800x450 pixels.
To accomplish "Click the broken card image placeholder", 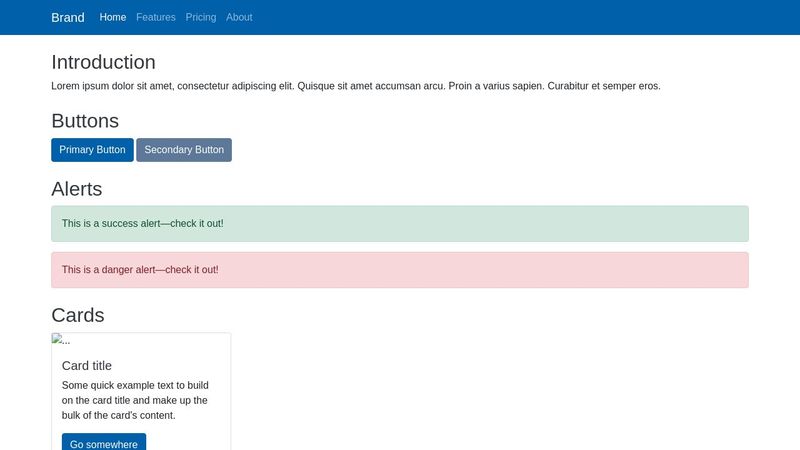I will click(x=61, y=340).
